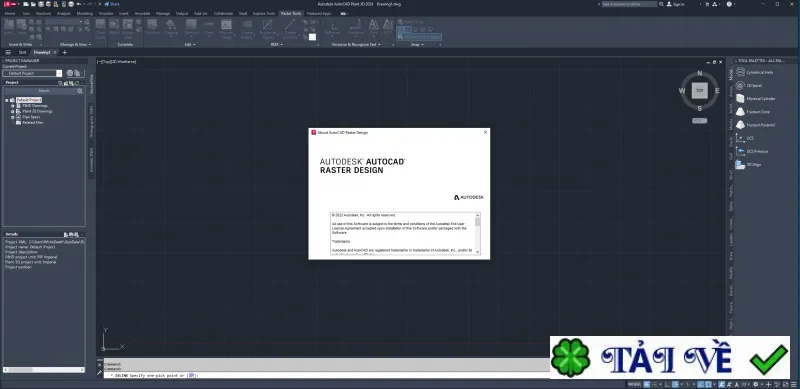Select the Cylindrical Helix tool in Tool Palettes
Image resolution: width=800 pixels, height=389 pixels.
point(755,72)
